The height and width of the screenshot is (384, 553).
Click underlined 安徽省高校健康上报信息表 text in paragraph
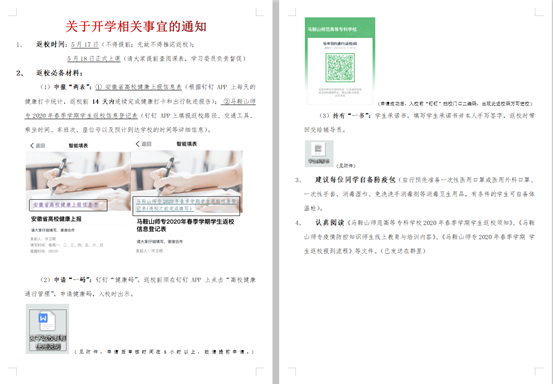pyautogui.click(x=139, y=87)
